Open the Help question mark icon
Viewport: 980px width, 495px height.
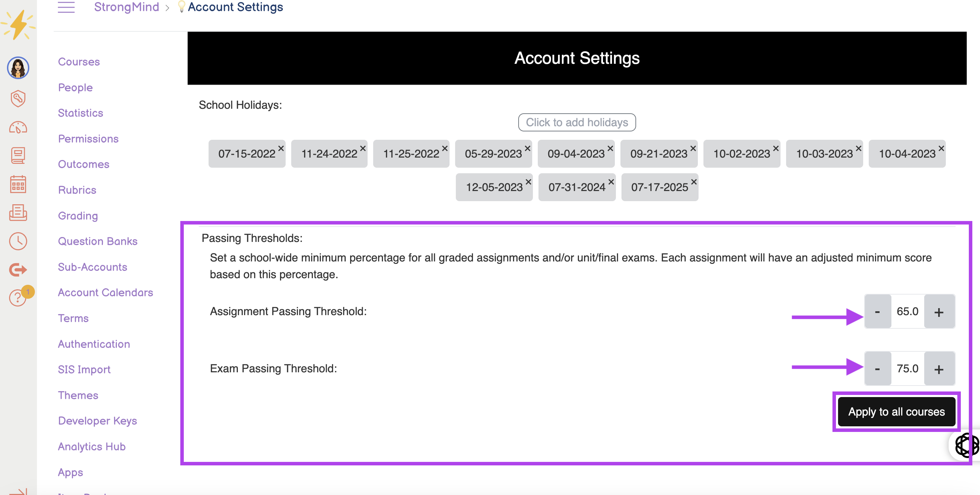click(x=18, y=297)
